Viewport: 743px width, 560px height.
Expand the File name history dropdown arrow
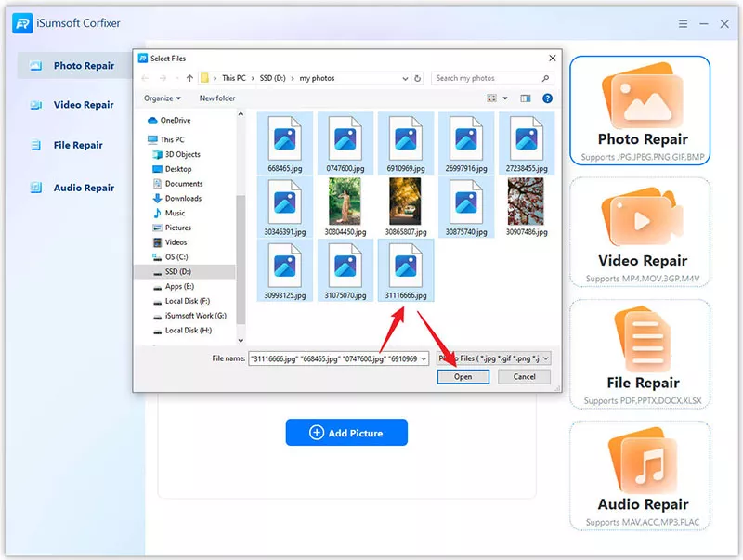[424, 358]
